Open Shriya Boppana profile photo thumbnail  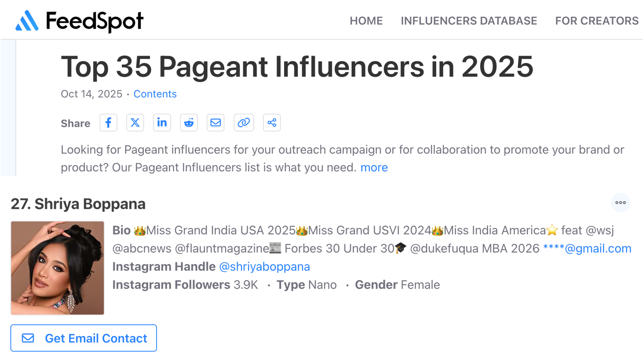(x=57, y=268)
